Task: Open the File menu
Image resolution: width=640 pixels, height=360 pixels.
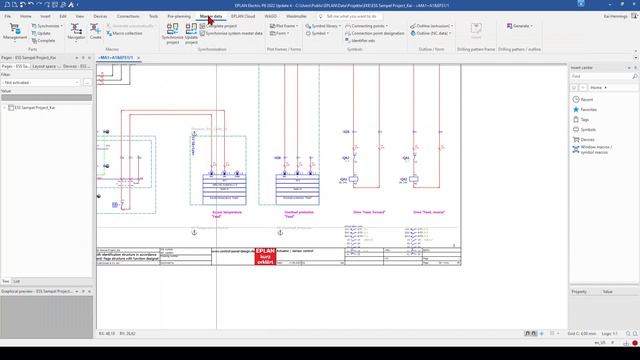Action: [x=8, y=16]
